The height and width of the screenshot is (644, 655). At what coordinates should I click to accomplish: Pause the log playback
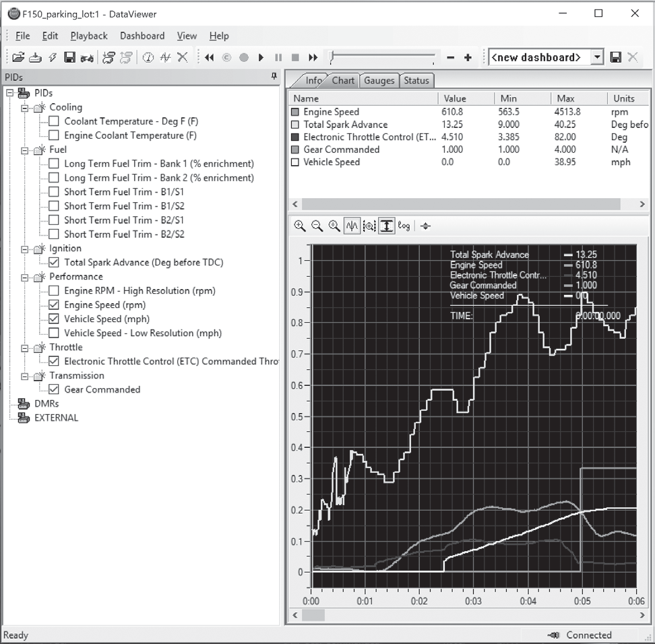point(278,58)
